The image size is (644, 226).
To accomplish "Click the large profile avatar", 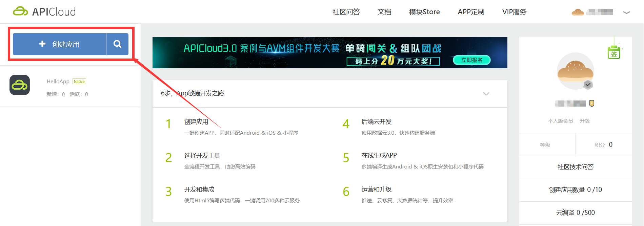I will pyautogui.click(x=576, y=71).
